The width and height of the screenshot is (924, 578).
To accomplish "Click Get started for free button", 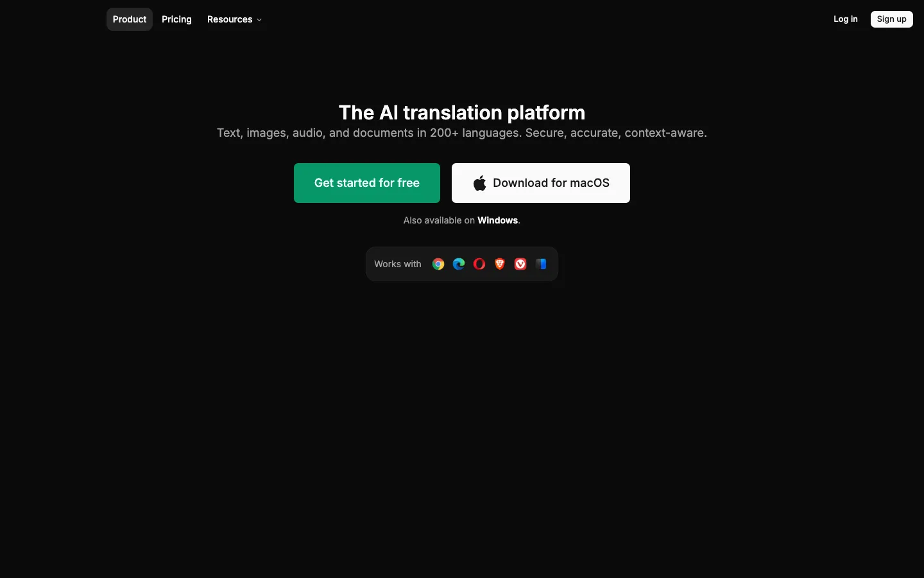I will point(367,183).
